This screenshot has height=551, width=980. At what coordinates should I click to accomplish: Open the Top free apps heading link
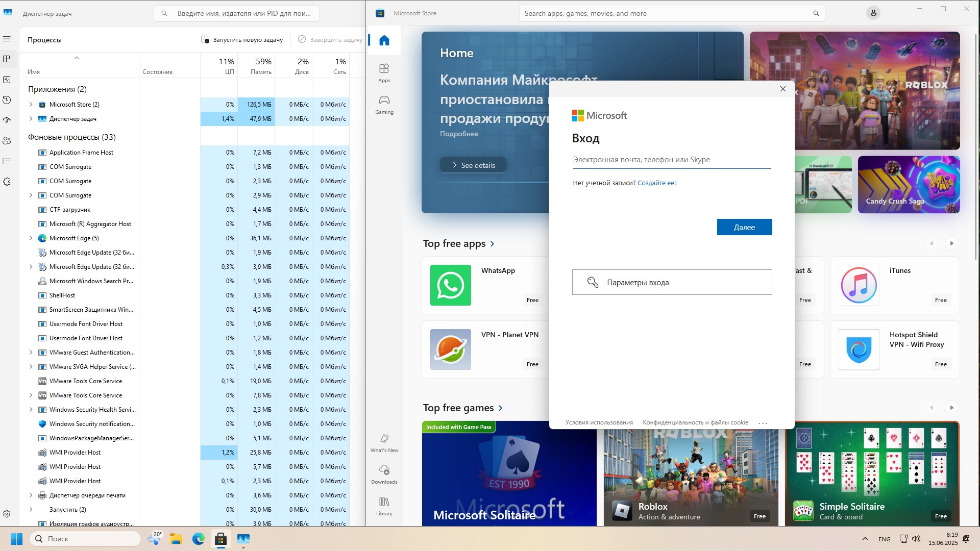pos(459,244)
